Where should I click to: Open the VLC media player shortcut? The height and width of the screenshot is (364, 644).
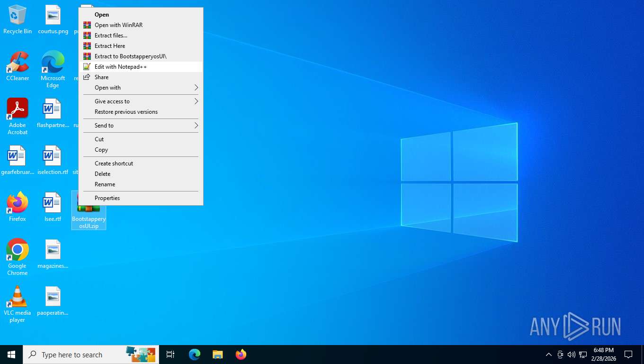click(x=18, y=304)
